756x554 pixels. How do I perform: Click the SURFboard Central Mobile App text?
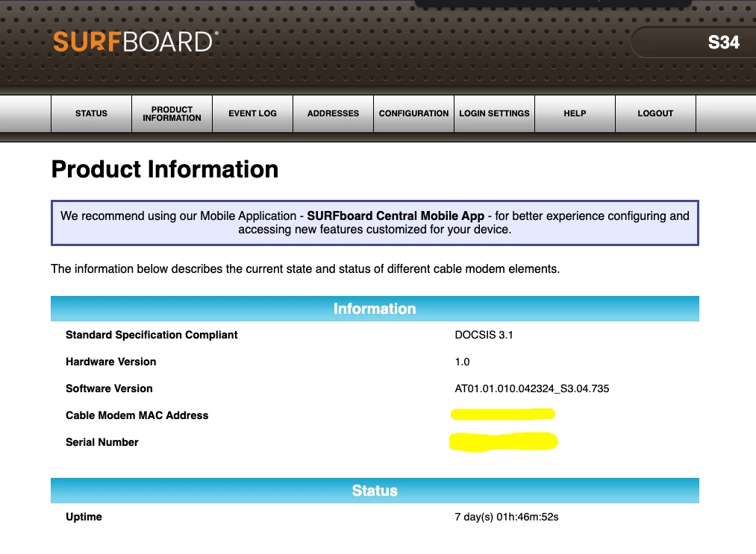click(x=396, y=215)
